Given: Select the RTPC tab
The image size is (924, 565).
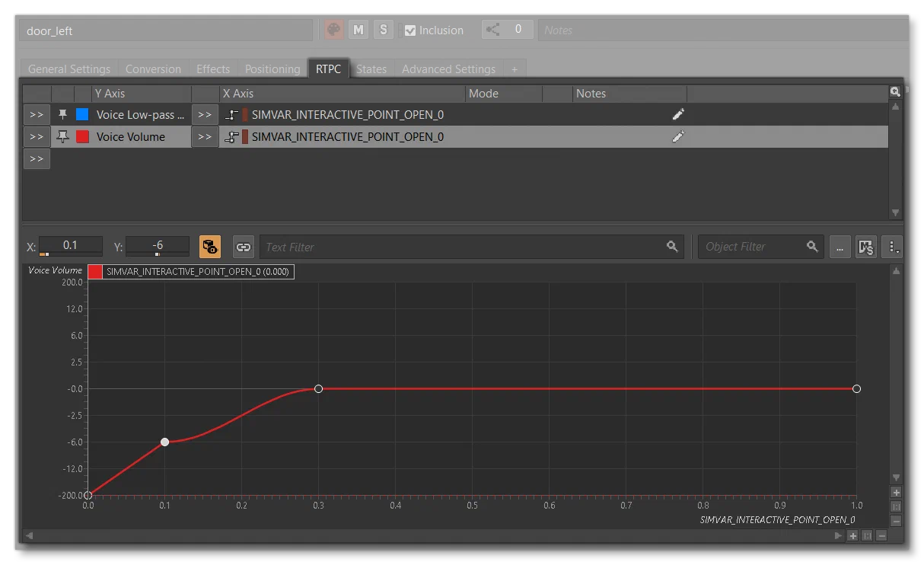Looking at the screenshot, I should tap(329, 69).
